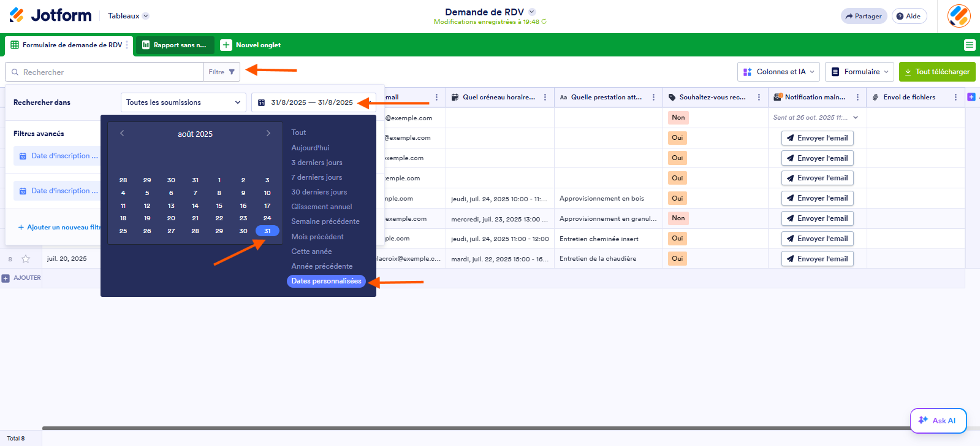Switch to Rapport sans nom tab
The height and width of the screenshot is (446, 980).
174,45
